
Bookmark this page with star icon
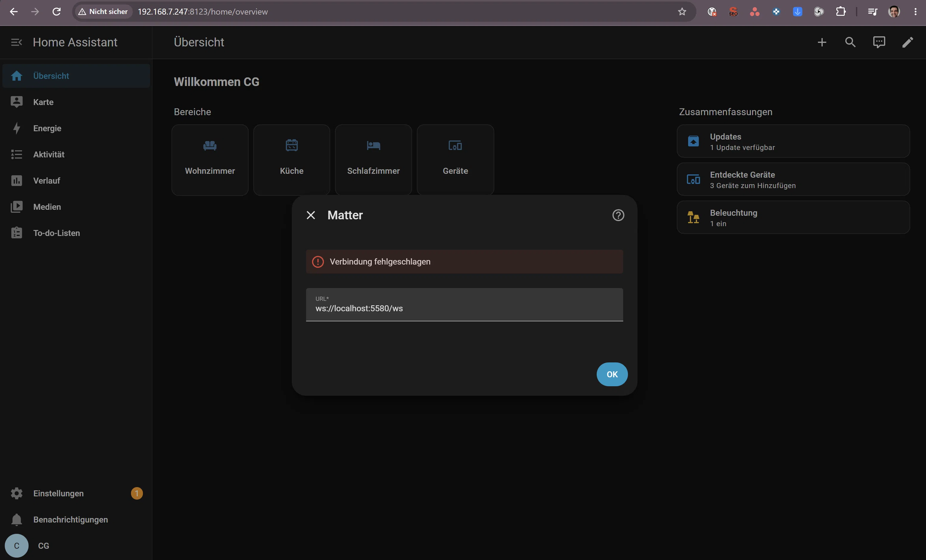[x=682, y=12]
